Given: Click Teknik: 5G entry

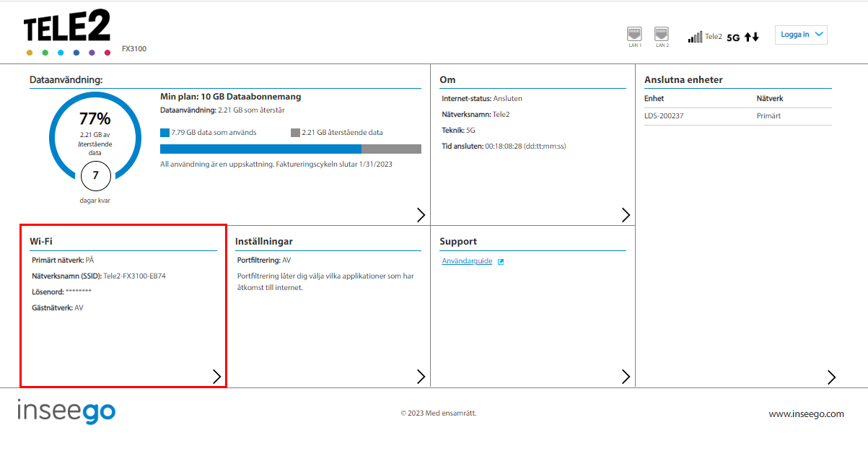Looking at the screenshot, I should pyautogui.click(x=459, y=130).
